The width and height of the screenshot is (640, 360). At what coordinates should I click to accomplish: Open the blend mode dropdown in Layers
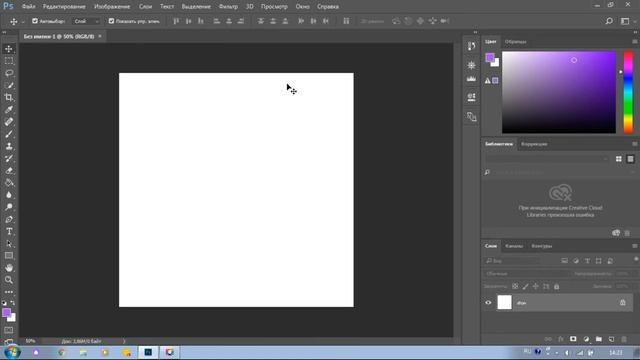coord(526,274)
